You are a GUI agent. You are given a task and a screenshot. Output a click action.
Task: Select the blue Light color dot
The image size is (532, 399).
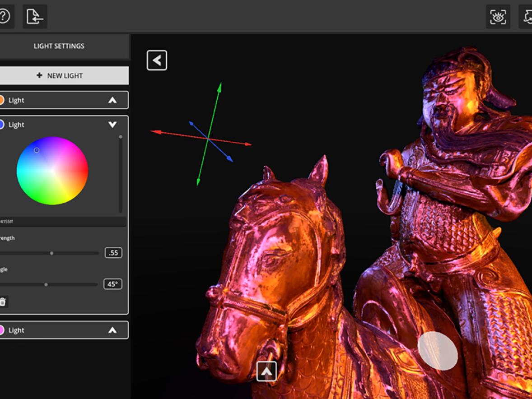1,125
